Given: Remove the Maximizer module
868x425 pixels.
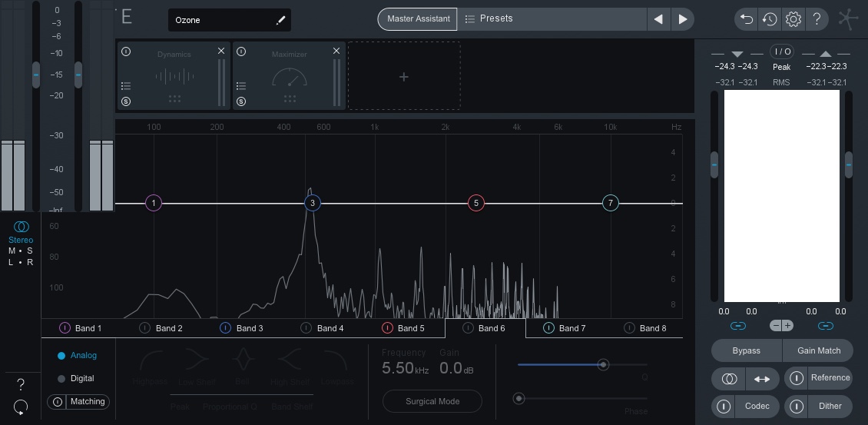Looking at the screenshot, I should click(x=336, y=51).
